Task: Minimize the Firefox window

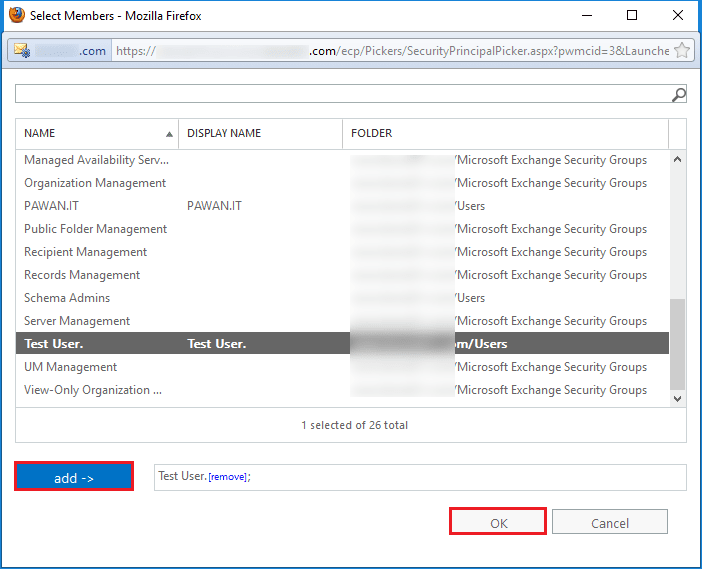Action: click(587, 15)
